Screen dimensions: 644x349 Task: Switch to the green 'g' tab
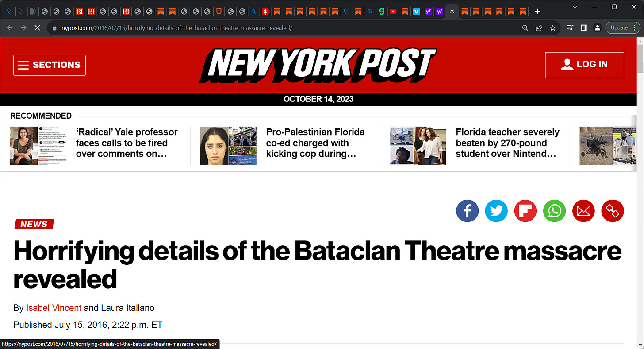coord(381,12)
